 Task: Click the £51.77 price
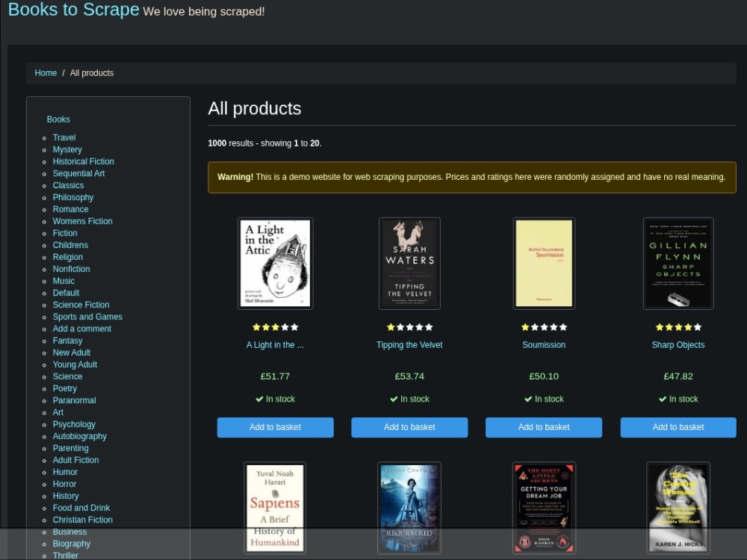(x=275, y=376)
